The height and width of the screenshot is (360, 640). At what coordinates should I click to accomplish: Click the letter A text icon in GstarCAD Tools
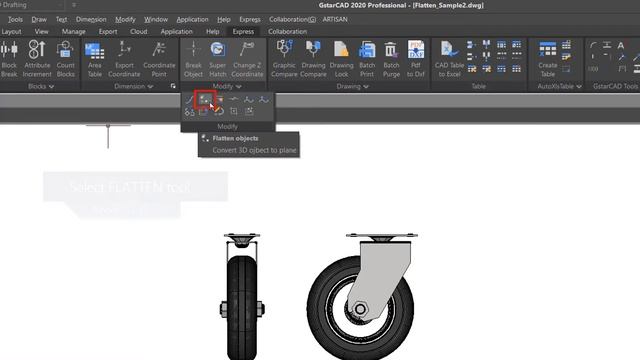pos(621,45)
